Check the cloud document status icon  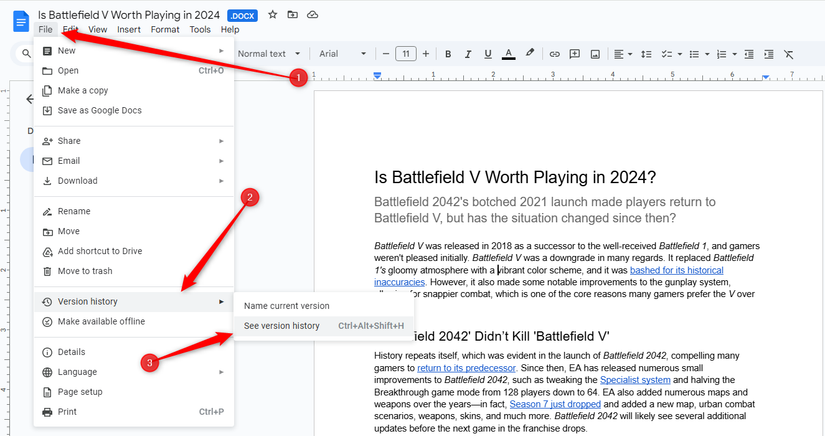pyautogui.click(x=313, y=15)
